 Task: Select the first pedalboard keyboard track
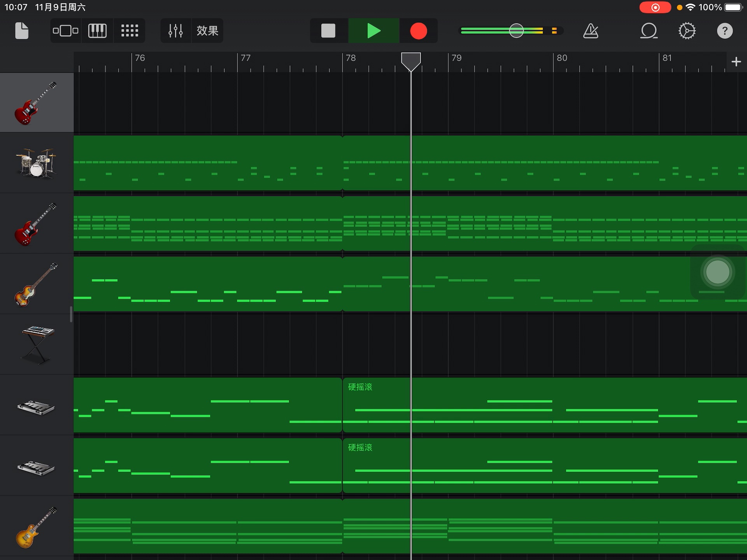(37, 406)
